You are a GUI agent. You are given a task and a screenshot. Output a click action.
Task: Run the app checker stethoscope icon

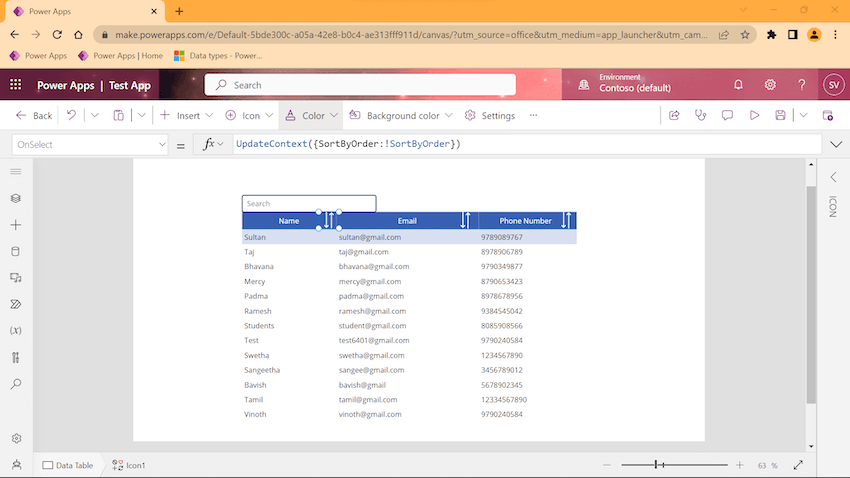[x=700, y=115]
